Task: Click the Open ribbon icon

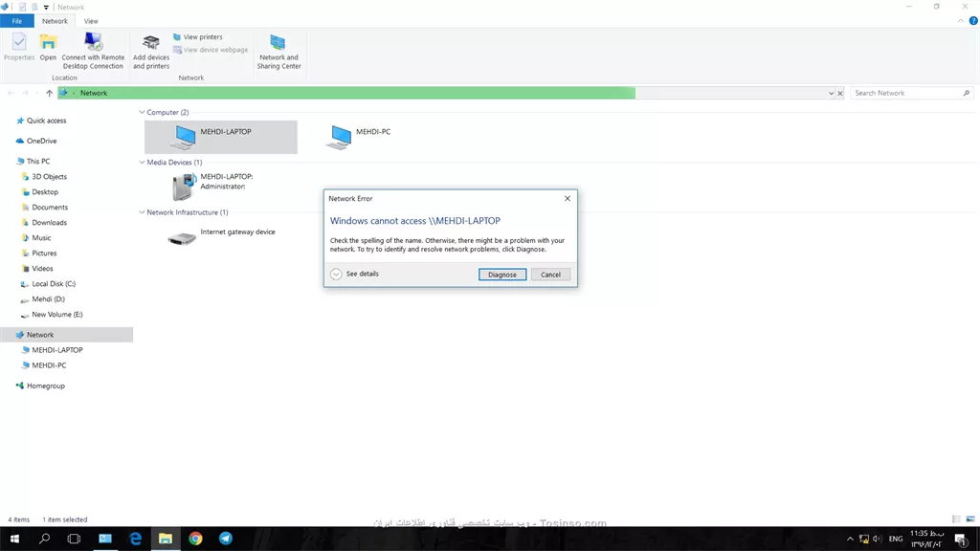Action: coord(48,48)
